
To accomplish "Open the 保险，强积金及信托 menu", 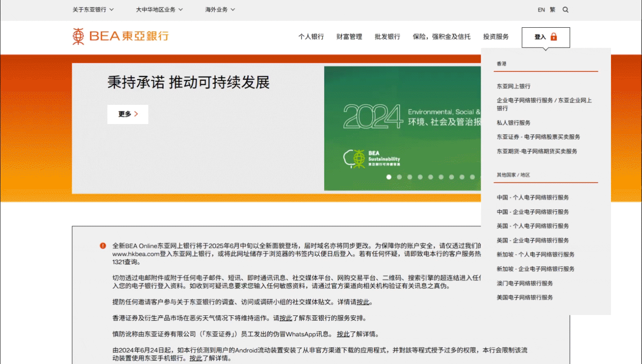I will [441, 37].
